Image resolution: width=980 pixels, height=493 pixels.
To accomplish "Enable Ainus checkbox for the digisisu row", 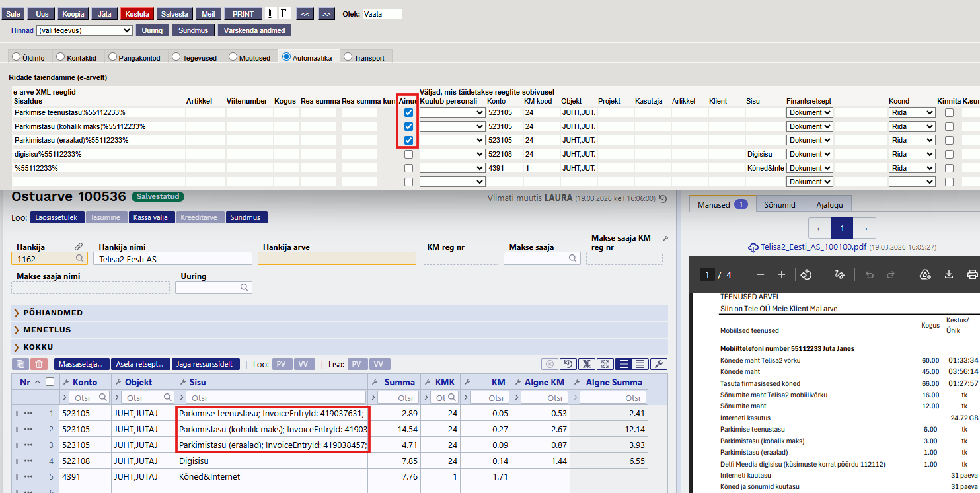I will (x=408, y=154).
